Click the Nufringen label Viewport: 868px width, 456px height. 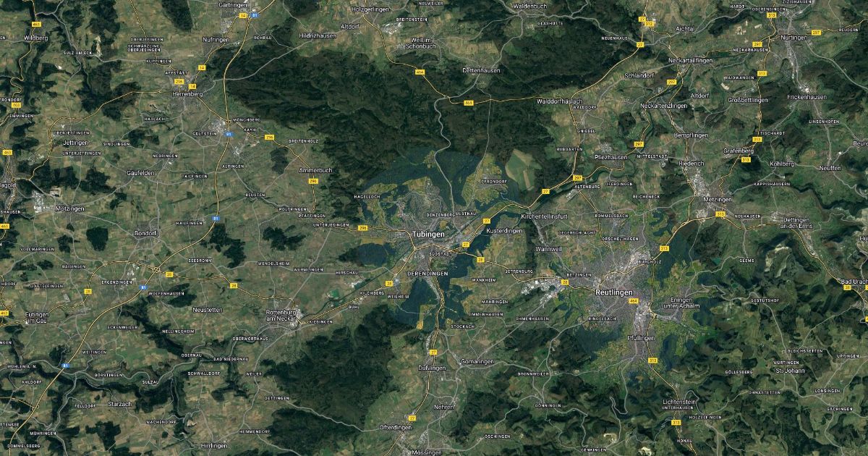click(217, 38)
